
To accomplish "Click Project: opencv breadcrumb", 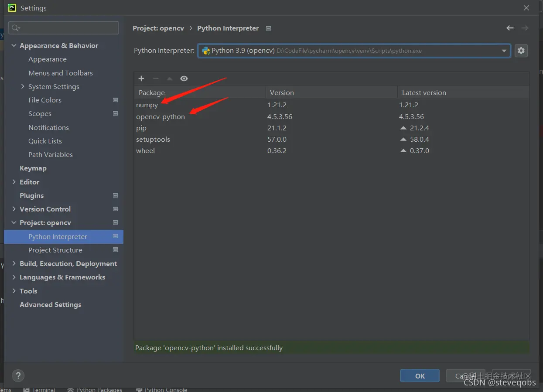I will click(x=158, y=28).
